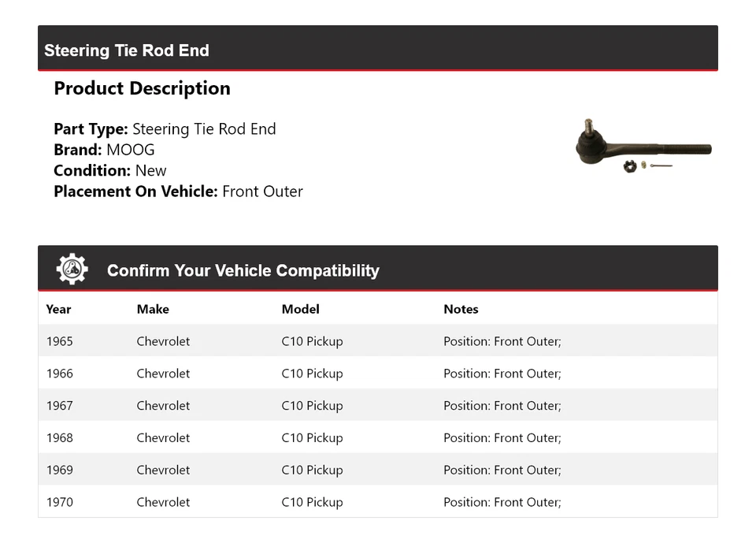Screen dimensions: 756x543
Task: Click the 1970 year cell
Action: pyautogui.click(x=59, y=502)
